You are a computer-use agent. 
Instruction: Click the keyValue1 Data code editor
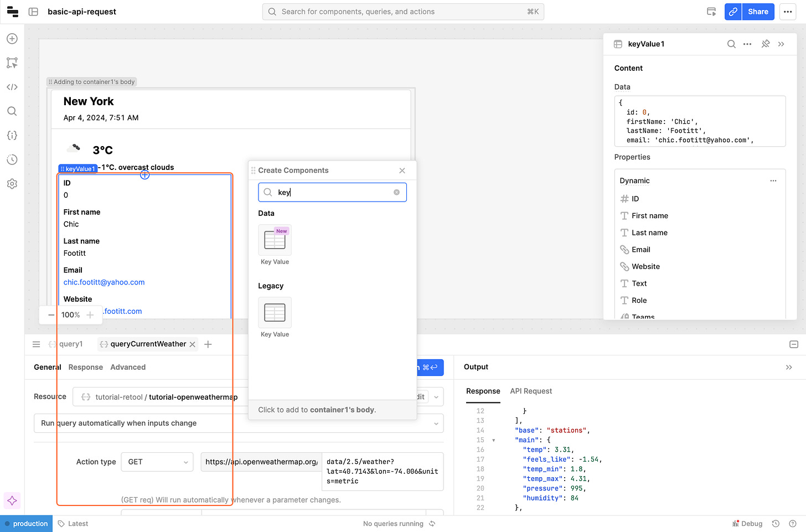coord(700,121)
